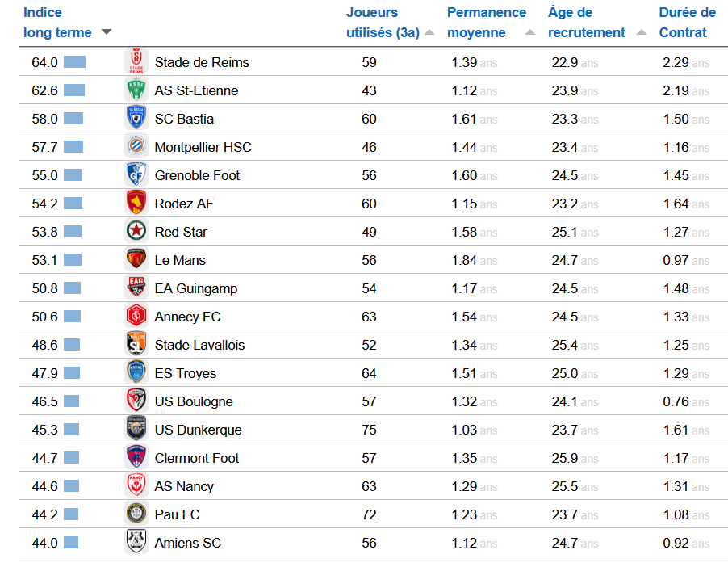Click the AS St-Etienne green crest

click(x=136, y=90)
